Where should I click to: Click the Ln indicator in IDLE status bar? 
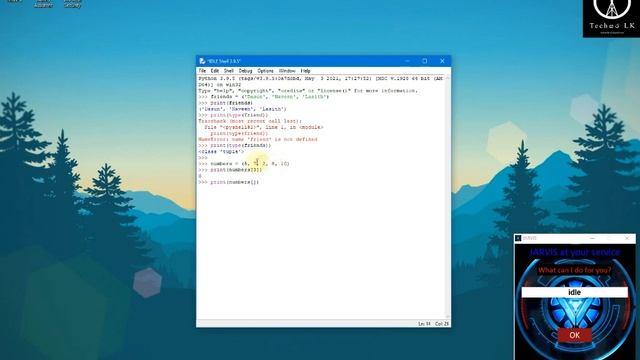[424, 324]
